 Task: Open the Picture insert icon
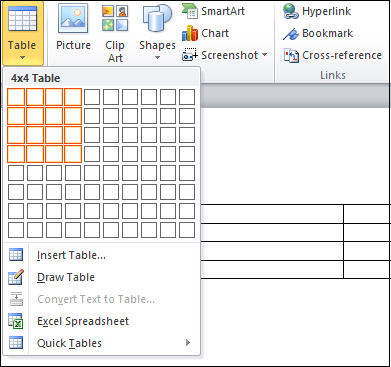coord(73,18)
